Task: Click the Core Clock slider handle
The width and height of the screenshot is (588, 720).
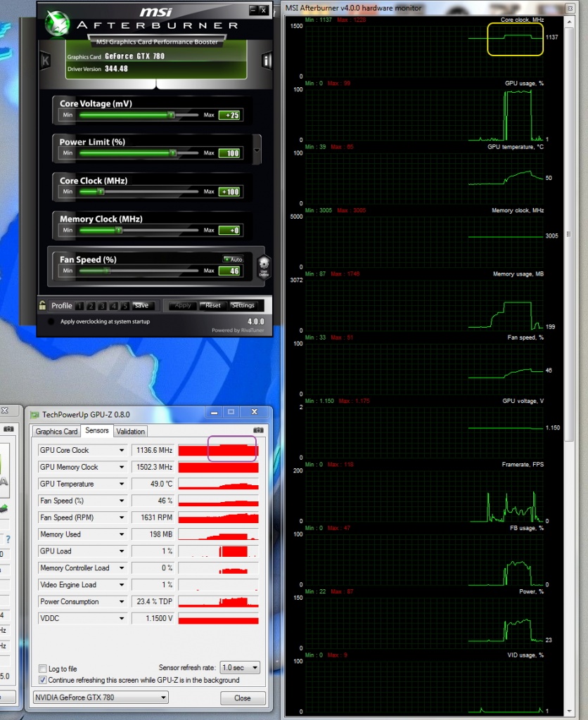Action: pos(101,191)
